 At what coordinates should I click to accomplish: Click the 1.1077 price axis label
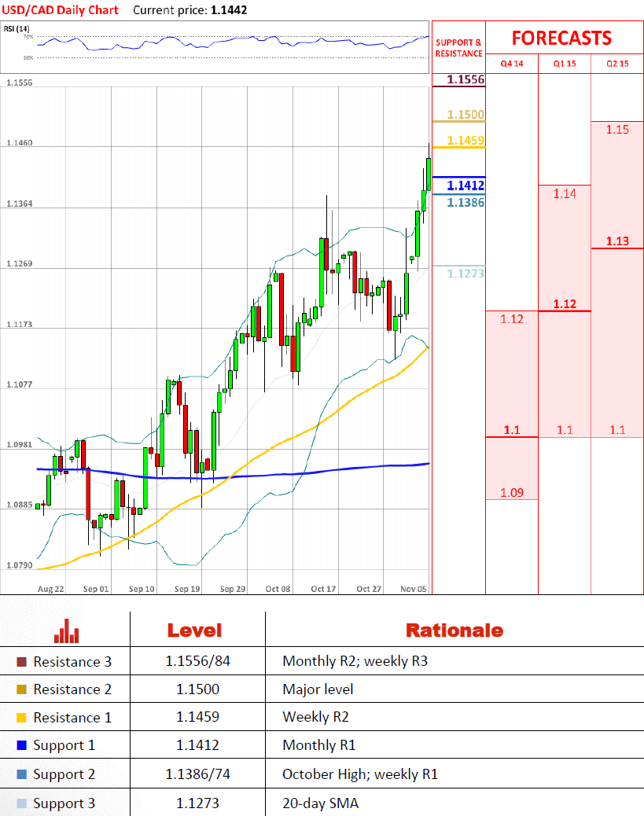point(19,384)
